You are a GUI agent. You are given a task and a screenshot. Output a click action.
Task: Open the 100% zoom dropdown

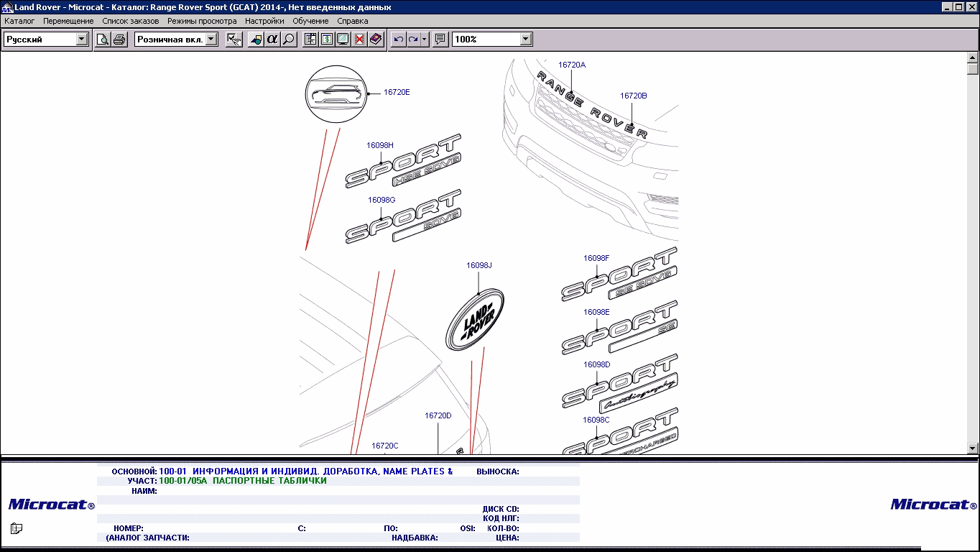526,40
